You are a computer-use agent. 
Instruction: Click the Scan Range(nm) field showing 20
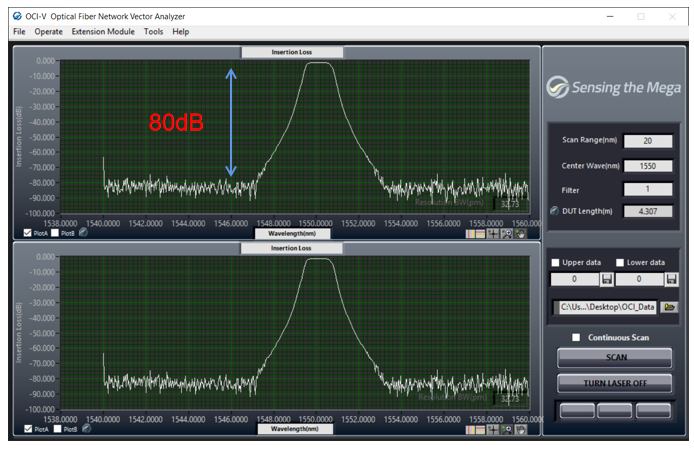pyautogui.click(x=648, y=141)
